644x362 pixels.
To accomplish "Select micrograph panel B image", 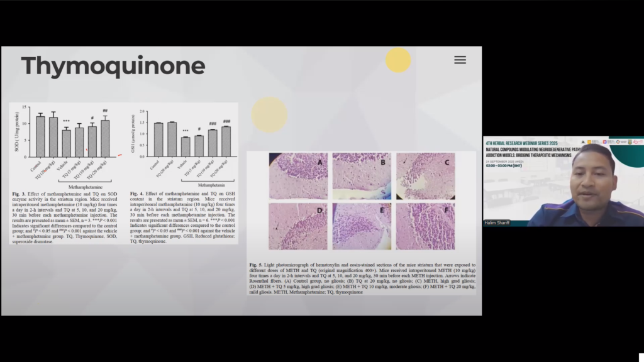I will point(362,176).
